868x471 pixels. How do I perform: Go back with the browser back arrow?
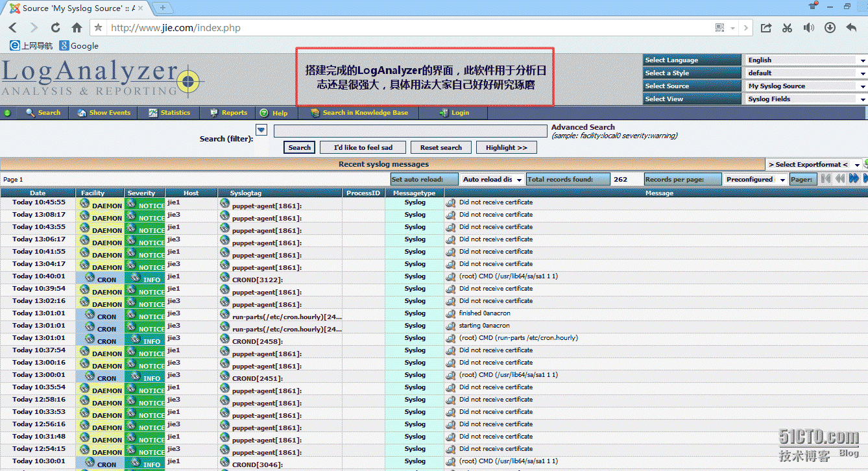click(13, 28)
